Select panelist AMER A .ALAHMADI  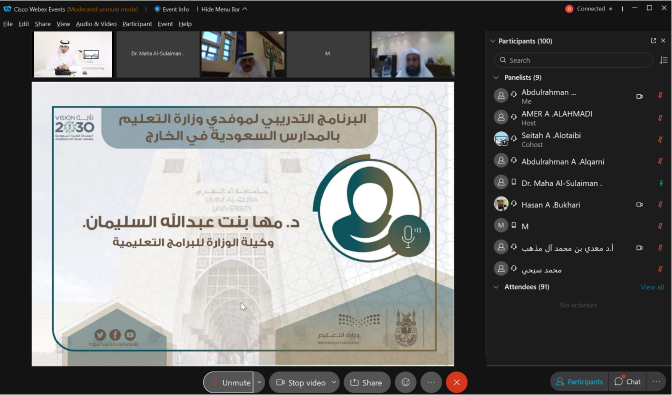tap(579, 118)
